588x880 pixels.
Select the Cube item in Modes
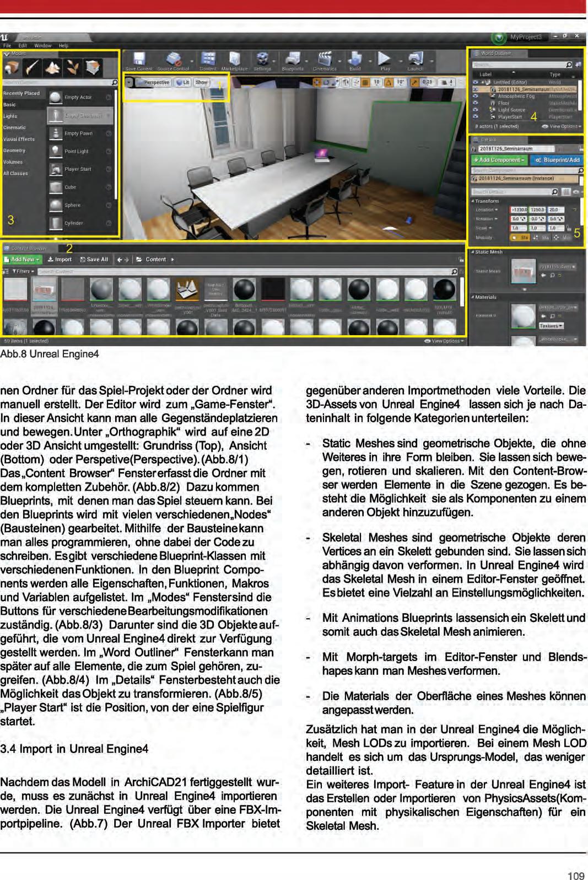80,187
